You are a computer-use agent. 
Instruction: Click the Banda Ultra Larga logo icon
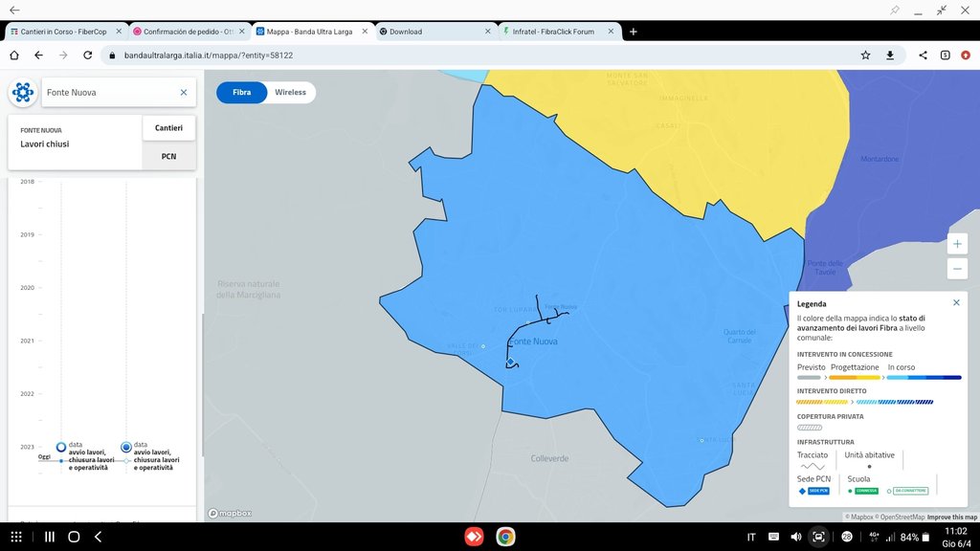(23, 93)
